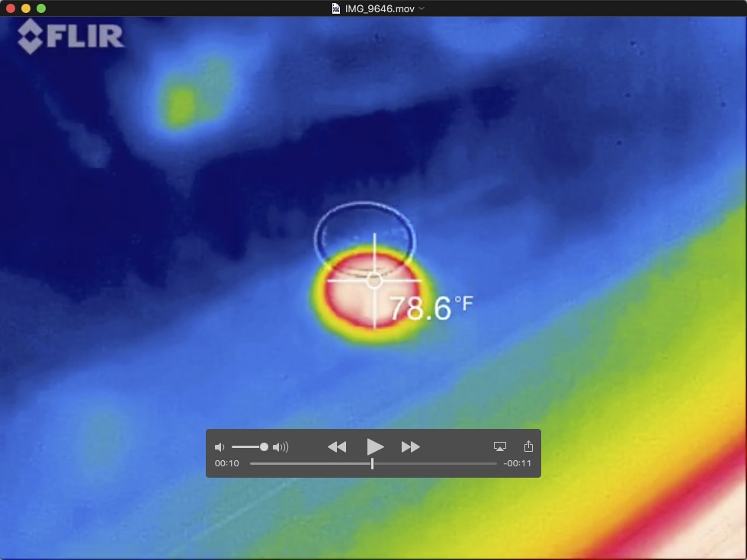Click the volume slider knob
The height and width of the screenshot is (560, 747).
click(264, 447)
